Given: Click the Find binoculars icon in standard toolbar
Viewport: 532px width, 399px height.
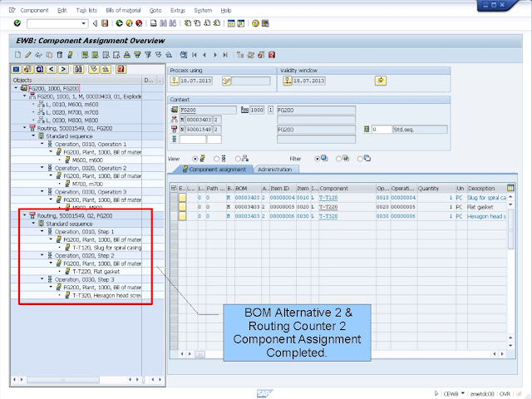Looking at the screenshot, I should (163, 23).
